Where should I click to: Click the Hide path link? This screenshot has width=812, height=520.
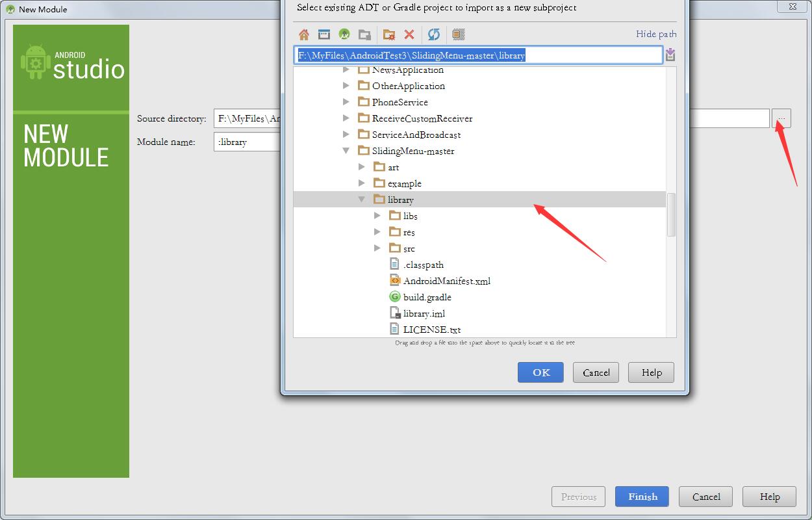(x=656, y=34)
